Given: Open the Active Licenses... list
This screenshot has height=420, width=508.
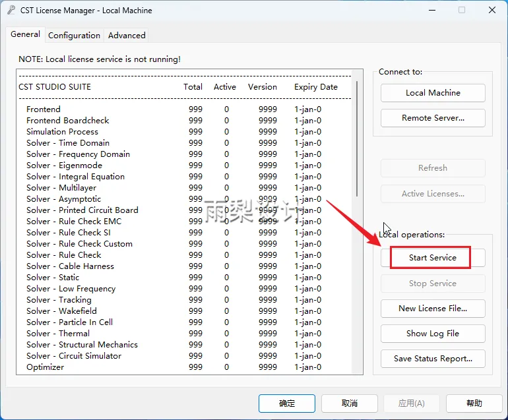Looking at the screenshot, I should point(433,194).
